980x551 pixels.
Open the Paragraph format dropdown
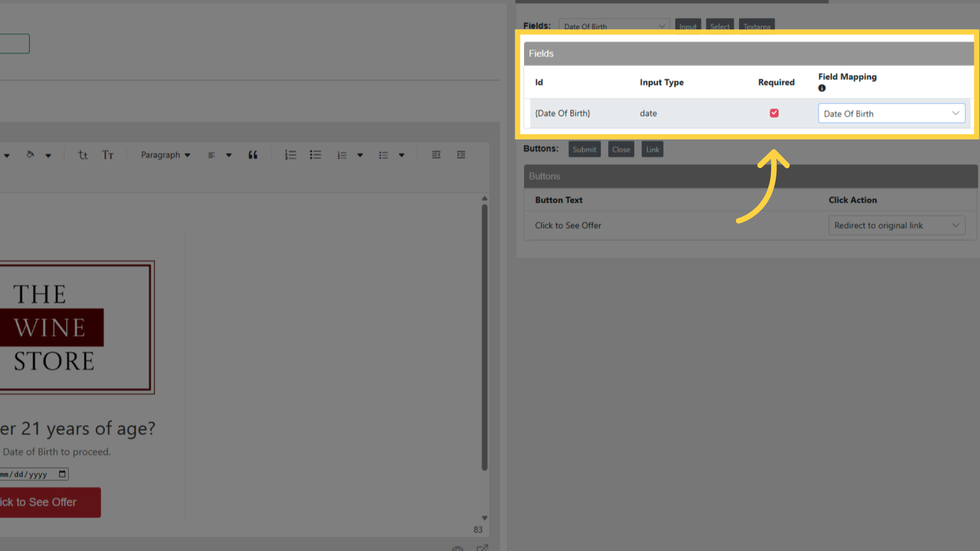tap(165, 155)
